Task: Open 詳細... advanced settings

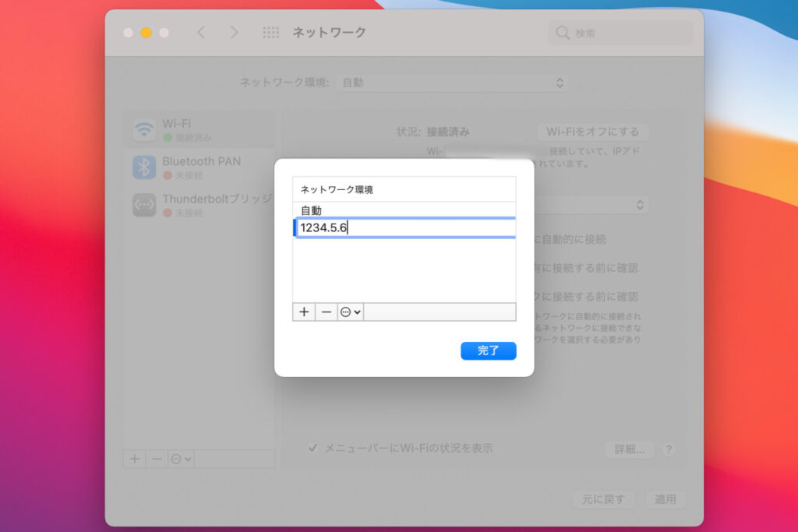Action: [630, 449]
